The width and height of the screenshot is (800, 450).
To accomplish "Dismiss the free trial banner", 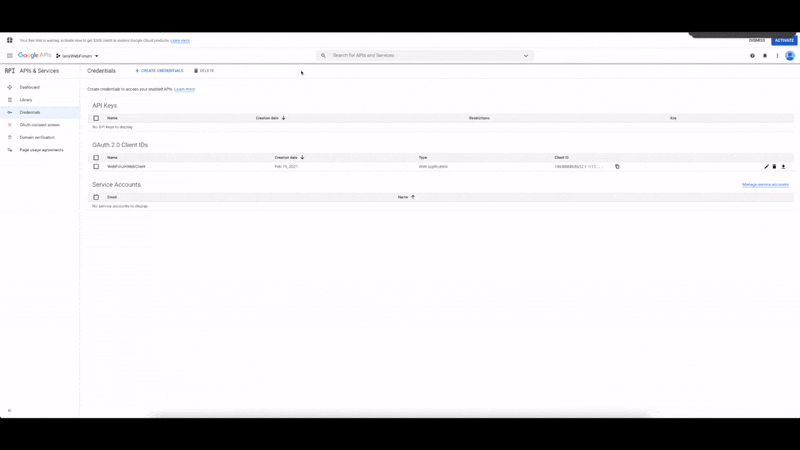I will coord(757,40).
